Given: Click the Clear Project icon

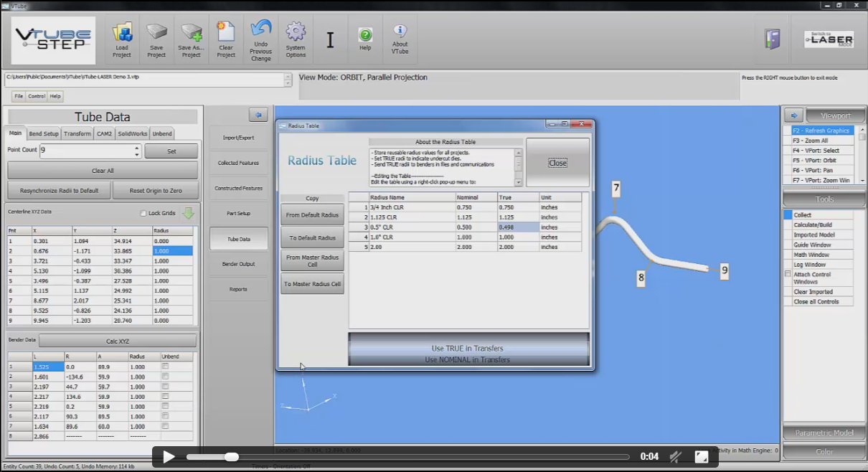Looking at the screenshot, I should 226,34.
